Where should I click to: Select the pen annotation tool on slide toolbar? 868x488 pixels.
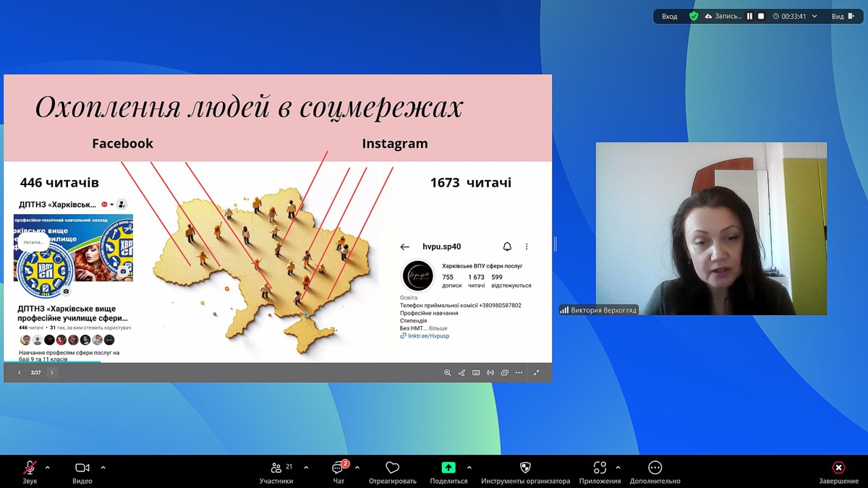pyautogui.click(x=461, y=373)
